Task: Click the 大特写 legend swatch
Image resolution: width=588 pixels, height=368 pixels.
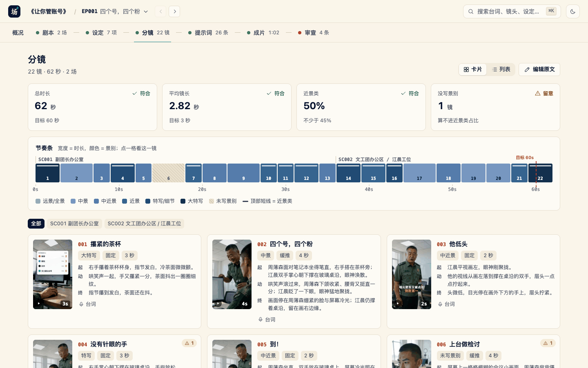Action: 183,201
